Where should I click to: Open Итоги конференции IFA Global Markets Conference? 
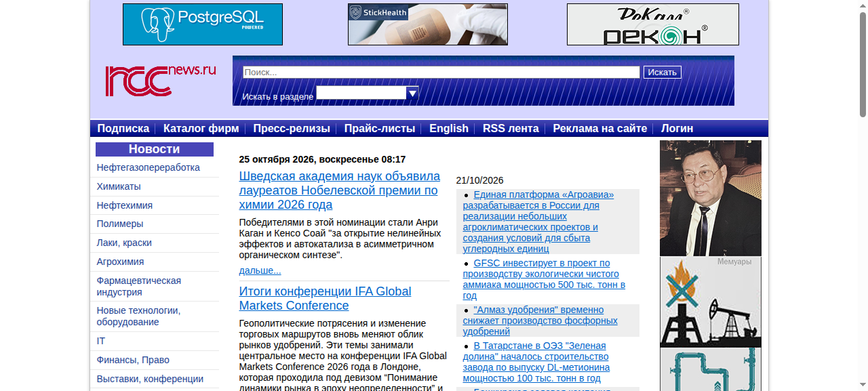coord(325,298)
